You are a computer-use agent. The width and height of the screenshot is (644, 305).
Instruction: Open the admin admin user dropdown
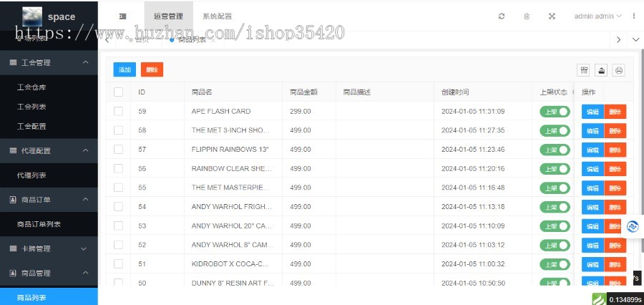(x=597, y=16)
